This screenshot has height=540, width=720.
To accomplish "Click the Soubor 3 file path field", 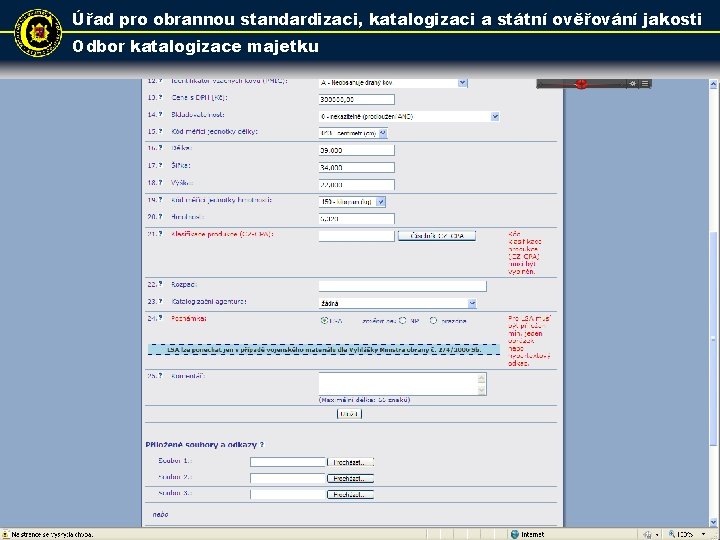I will click(x=288, y=495).
